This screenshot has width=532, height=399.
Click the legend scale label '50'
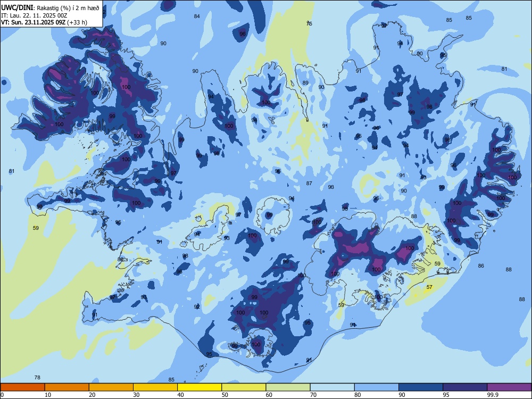click(225, 395)
